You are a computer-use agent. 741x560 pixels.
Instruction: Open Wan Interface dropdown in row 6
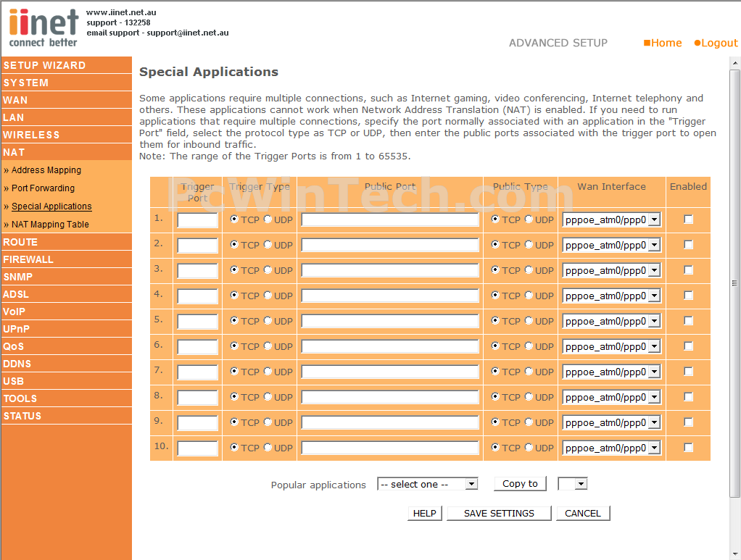611,346
